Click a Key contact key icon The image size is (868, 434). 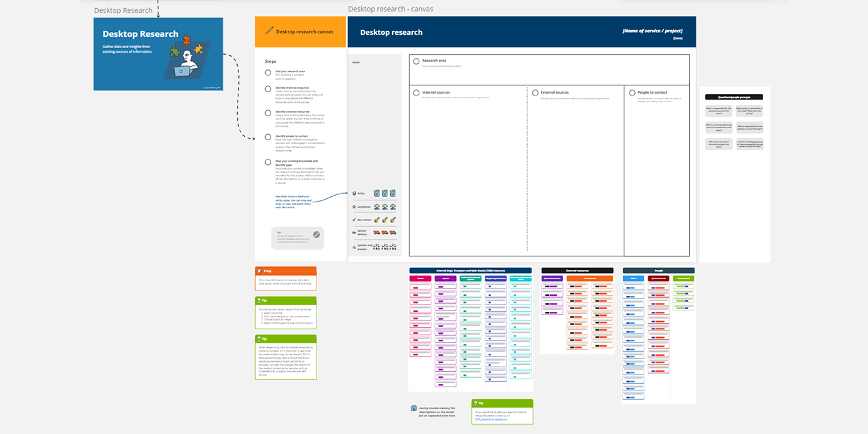click(x=377, y=220)
